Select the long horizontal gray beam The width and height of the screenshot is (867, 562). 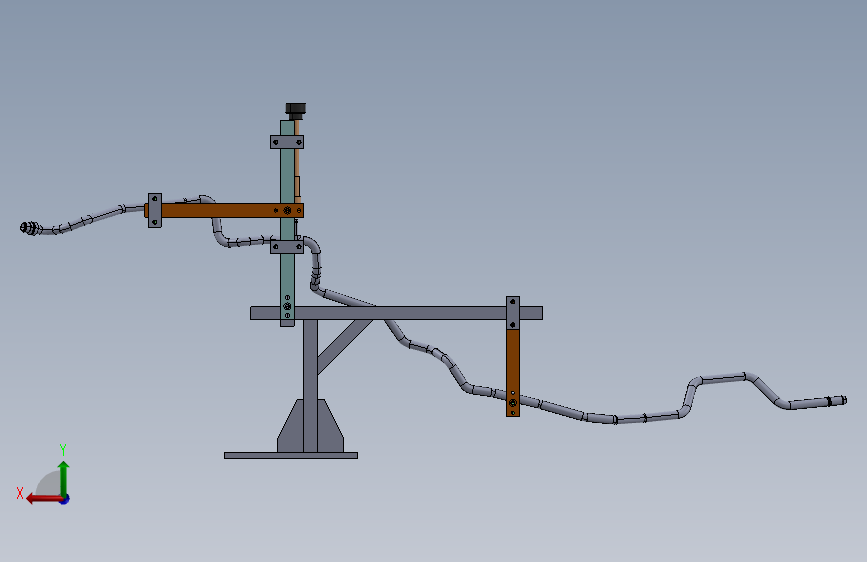pos(396,313)
